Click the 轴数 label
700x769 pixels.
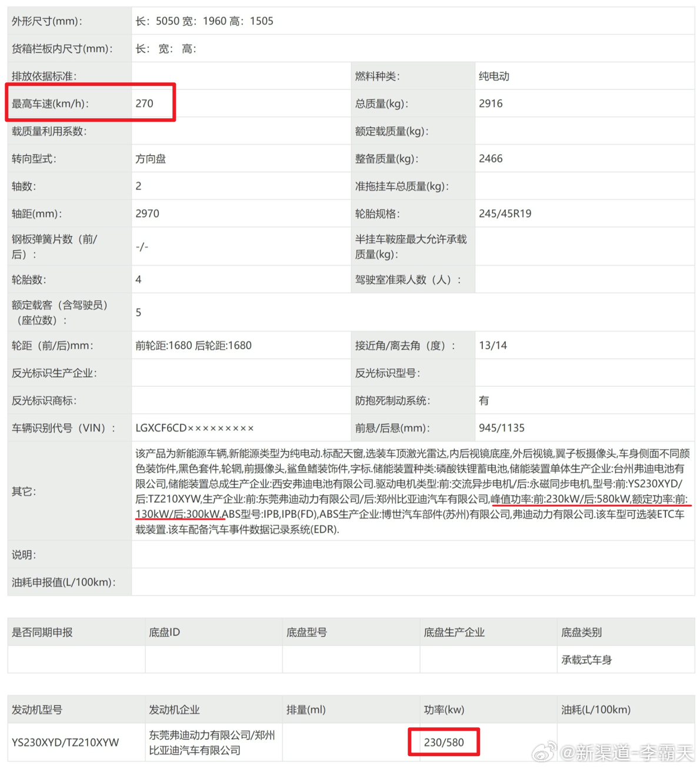24,186
